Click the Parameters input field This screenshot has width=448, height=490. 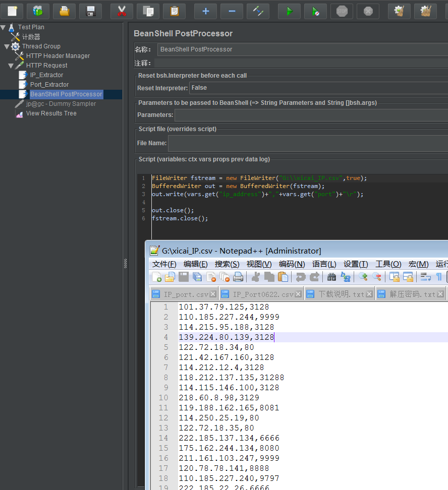click(311, 115)
